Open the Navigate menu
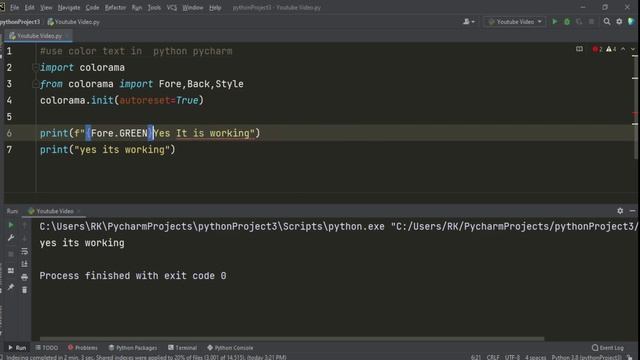The height and width of the screenshot is (360, 640). tap(69, 7)
